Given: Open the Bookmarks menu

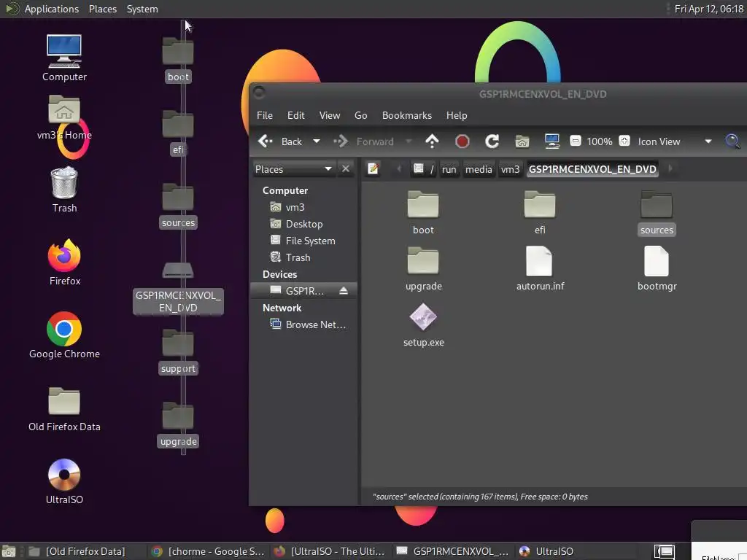Looking at the screenshot, I should point(407,115).
